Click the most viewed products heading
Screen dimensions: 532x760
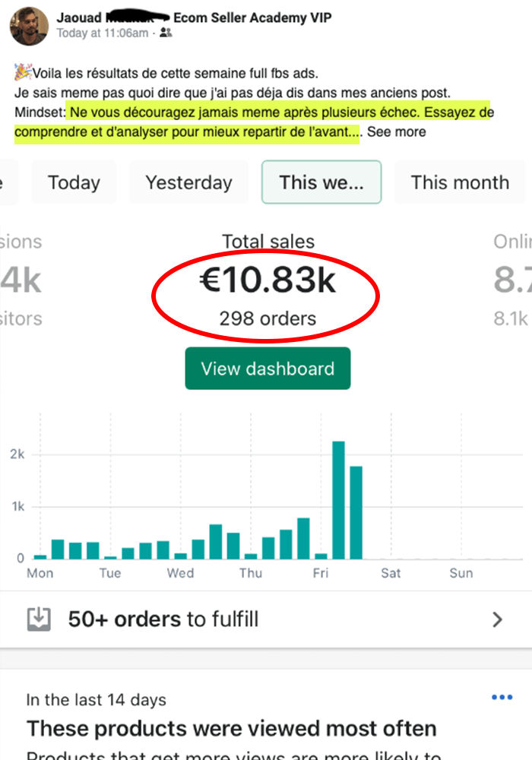click(x=232, y=729)
